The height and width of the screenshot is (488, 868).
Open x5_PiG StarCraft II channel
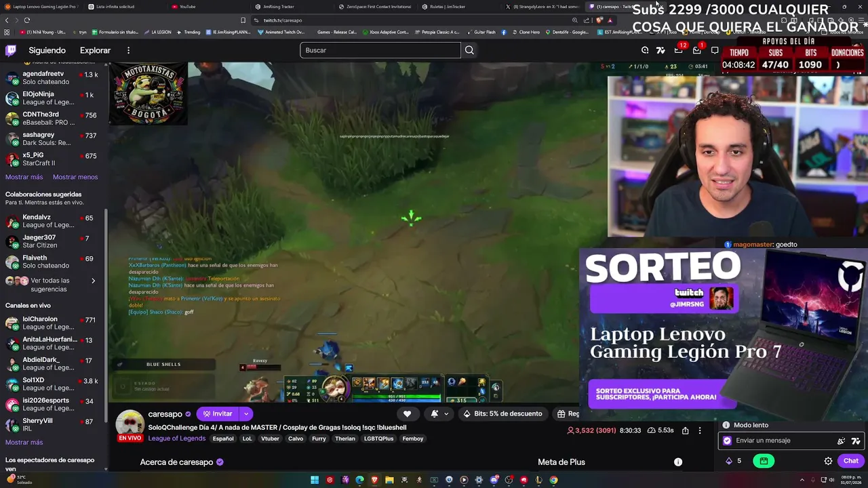(x=53, y=159)
